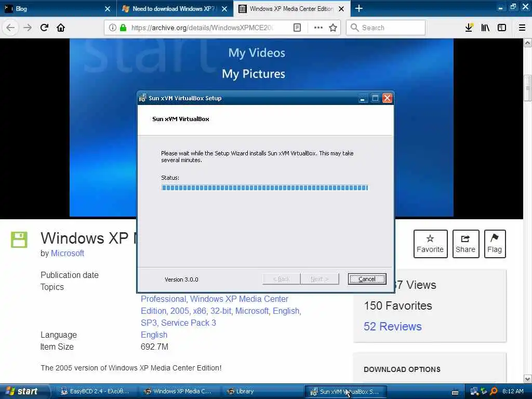
Task: Click the Favorite star button
Action: 430,244
